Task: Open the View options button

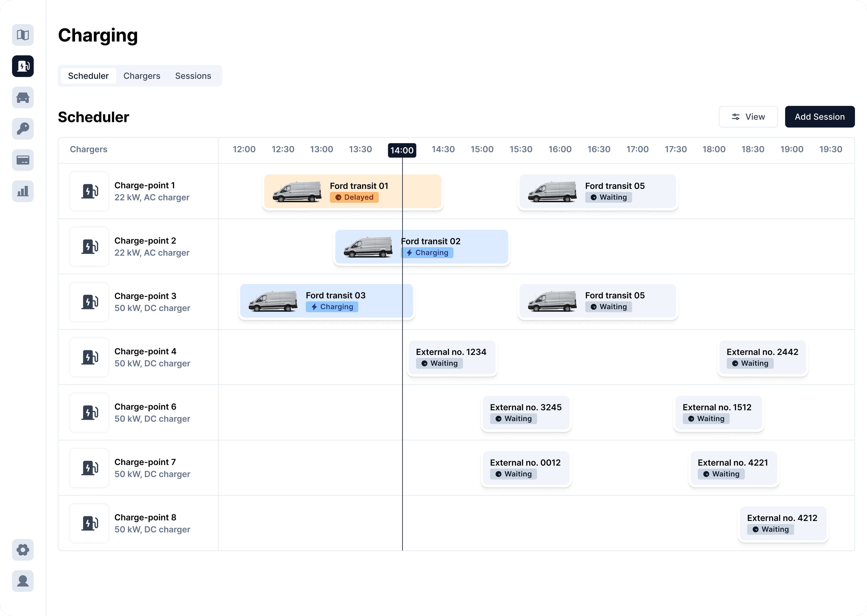Action: click(x=748, y=117)
